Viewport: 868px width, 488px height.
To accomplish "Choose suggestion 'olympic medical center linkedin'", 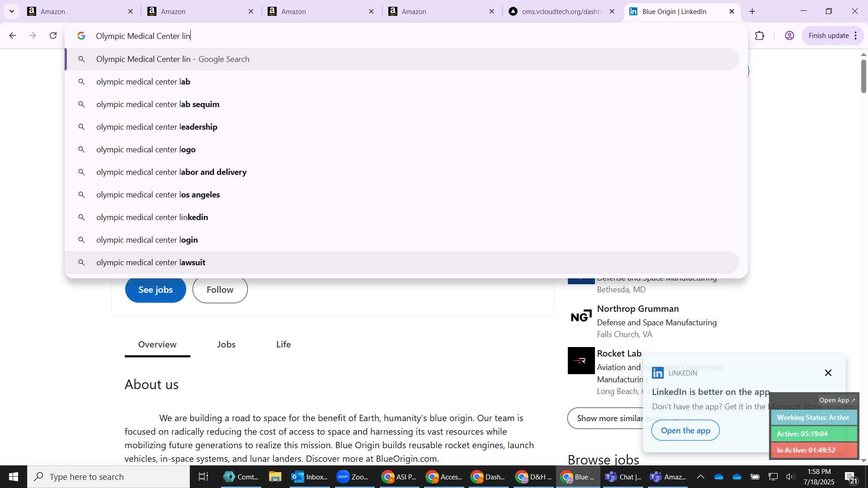I will pyautogui.click(x=402, y=217).
